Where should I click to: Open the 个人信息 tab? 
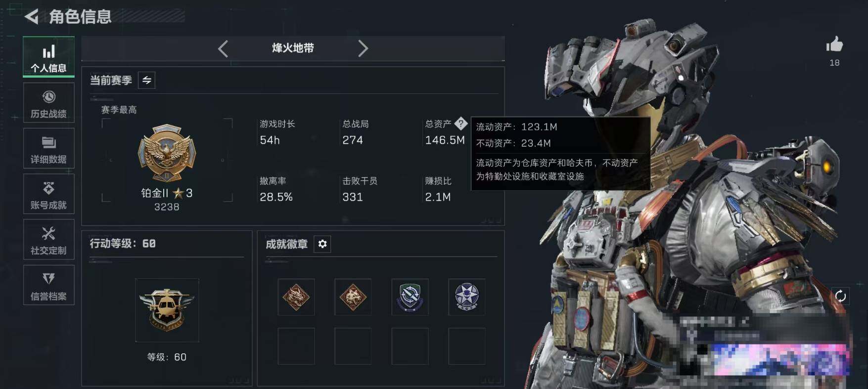[x=48, y=57]
